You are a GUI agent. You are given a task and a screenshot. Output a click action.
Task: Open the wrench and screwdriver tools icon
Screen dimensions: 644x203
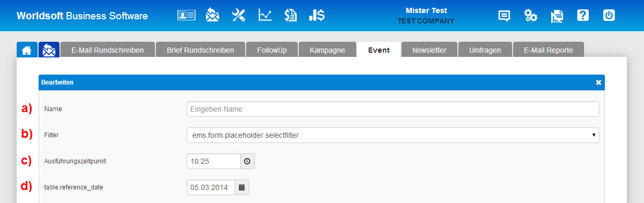point(239,16)
